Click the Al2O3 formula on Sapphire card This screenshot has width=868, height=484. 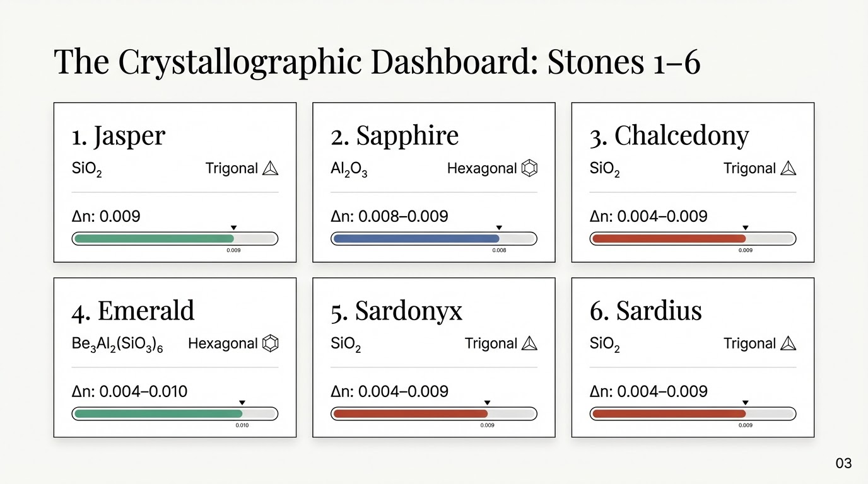(x=349, y=170)
